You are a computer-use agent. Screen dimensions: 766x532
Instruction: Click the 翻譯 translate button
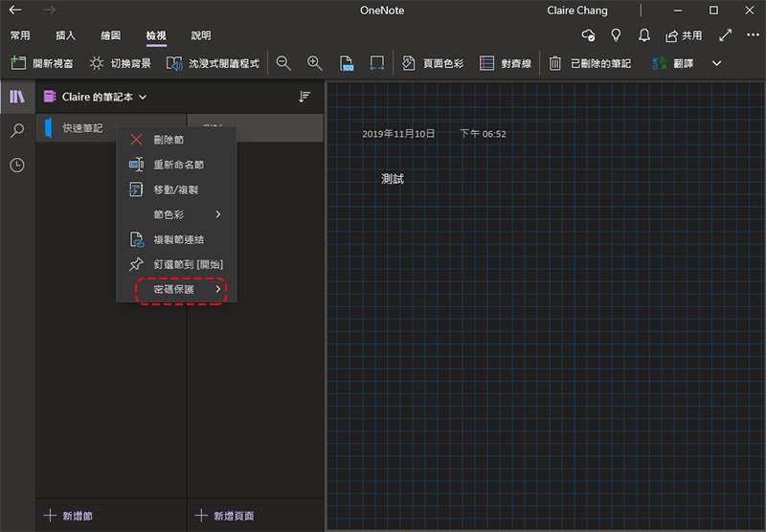pyautogui.click(x=673, y=63)
